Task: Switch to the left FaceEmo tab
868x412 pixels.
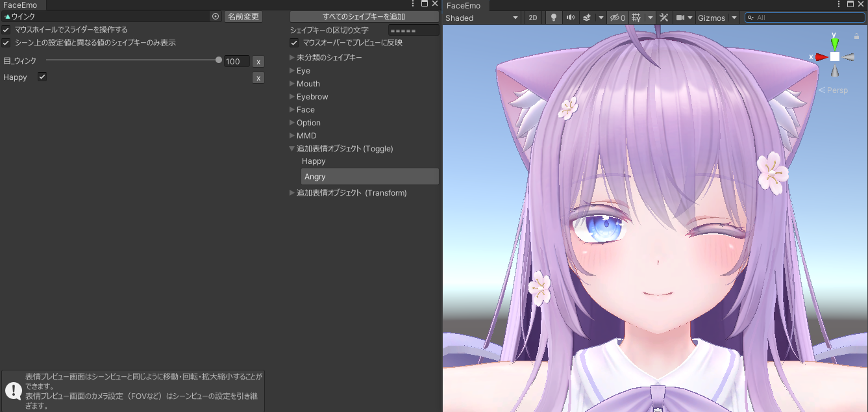Action: click(x=21, y=5)
